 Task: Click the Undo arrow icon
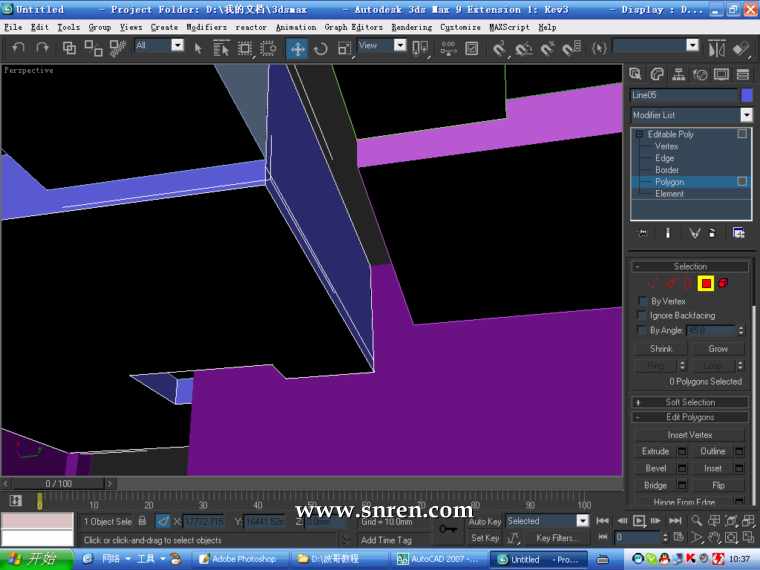click(x=18, y=48)
